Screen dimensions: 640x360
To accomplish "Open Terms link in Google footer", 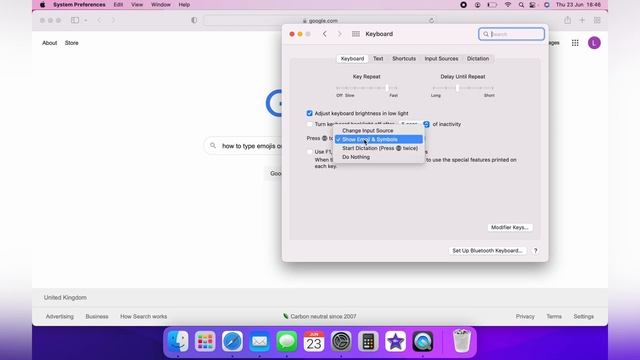I will pos(554,316).
